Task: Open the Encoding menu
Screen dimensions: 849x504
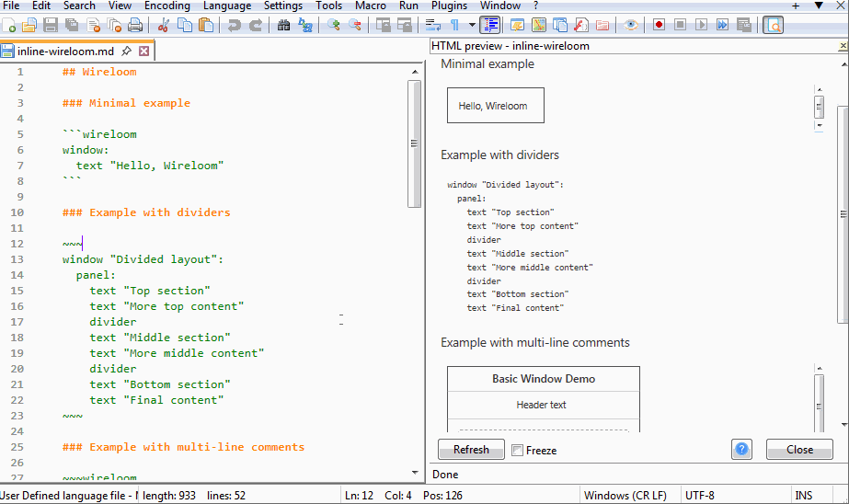Action: pyautogui.click(x=166, y=6)
